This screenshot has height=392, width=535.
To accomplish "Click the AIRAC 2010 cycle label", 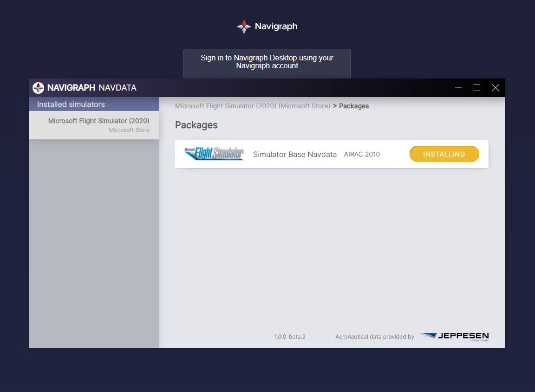I will point(362,154).
